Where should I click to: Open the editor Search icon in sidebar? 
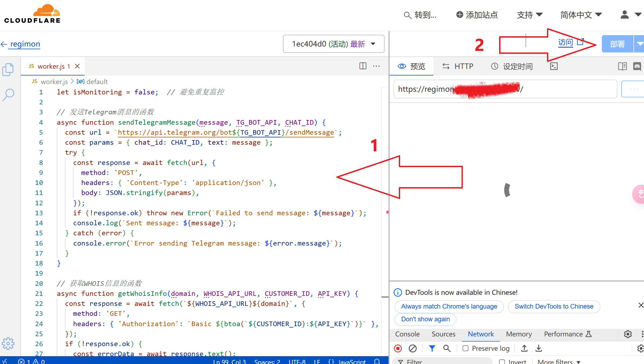pyautogui.click(x=8, y=95)
